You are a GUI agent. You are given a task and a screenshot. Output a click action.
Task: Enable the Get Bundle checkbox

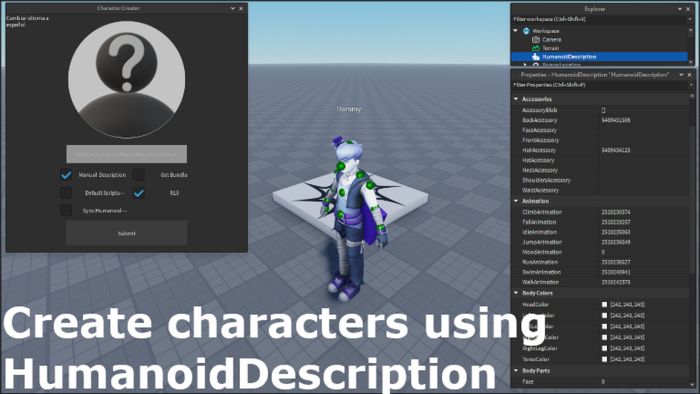pos(138,175)
